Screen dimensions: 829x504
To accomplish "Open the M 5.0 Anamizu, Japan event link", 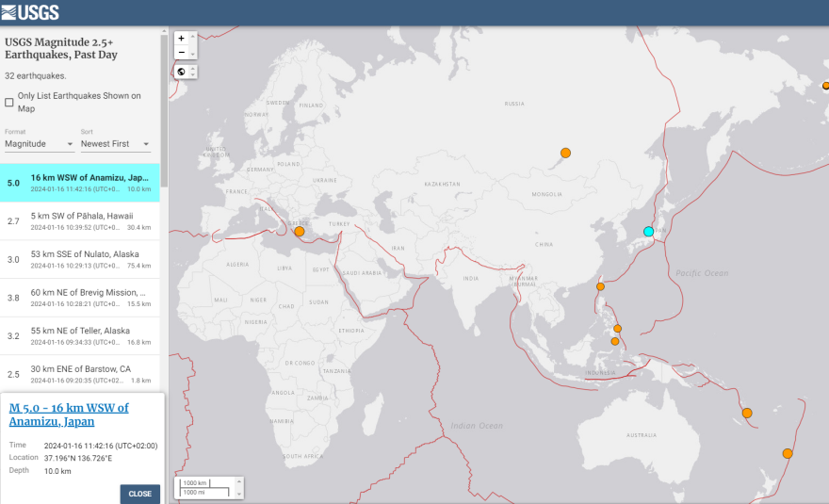I will [x=69, y=415].
